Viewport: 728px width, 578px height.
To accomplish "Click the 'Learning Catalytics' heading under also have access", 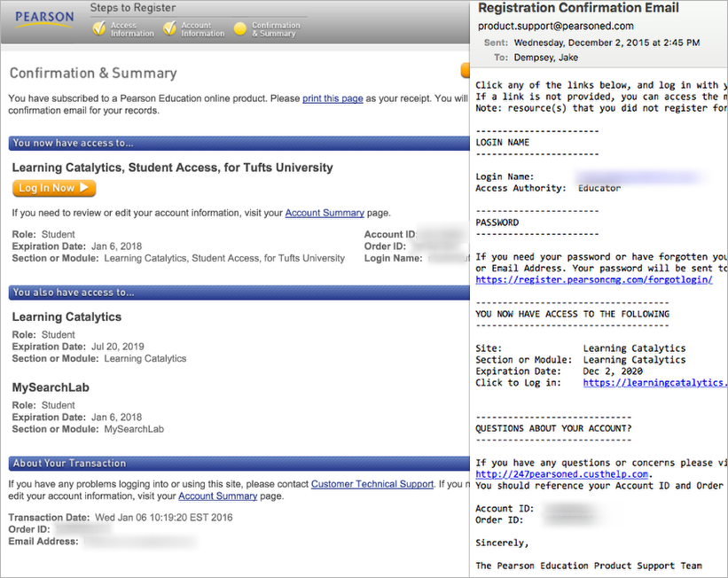I will tap(67, 316).
